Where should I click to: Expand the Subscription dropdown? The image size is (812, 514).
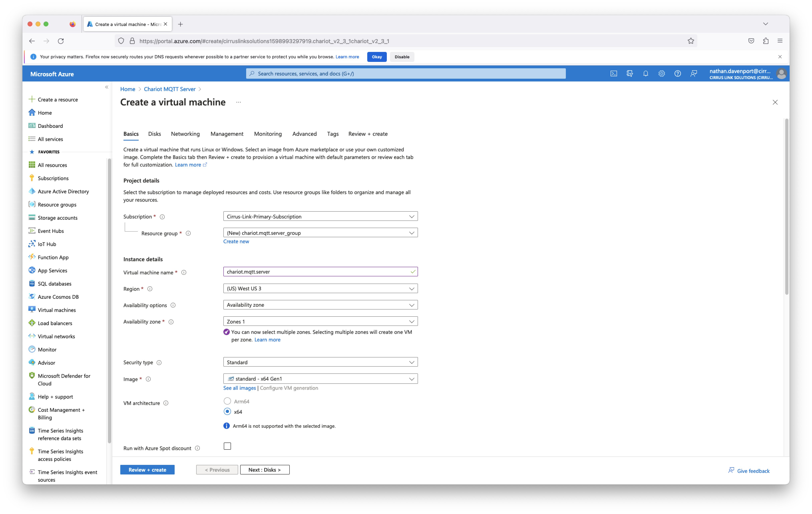point(320,216)
